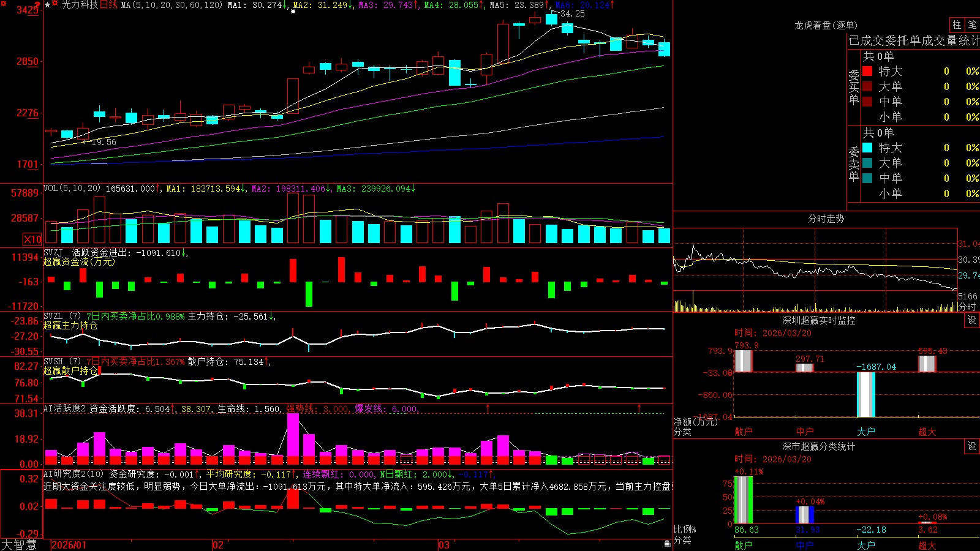Click the VOL(5,10,20) indicator label
Image resolution: width=980 pixels, height=551 pixels.
tap(72, 189)
